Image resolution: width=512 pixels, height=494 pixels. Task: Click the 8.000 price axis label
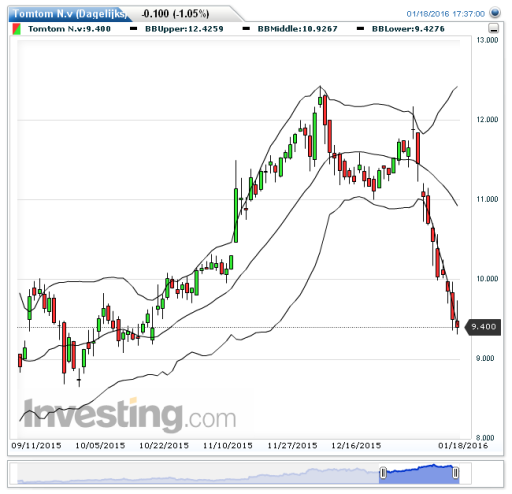[x=485, y=438]
